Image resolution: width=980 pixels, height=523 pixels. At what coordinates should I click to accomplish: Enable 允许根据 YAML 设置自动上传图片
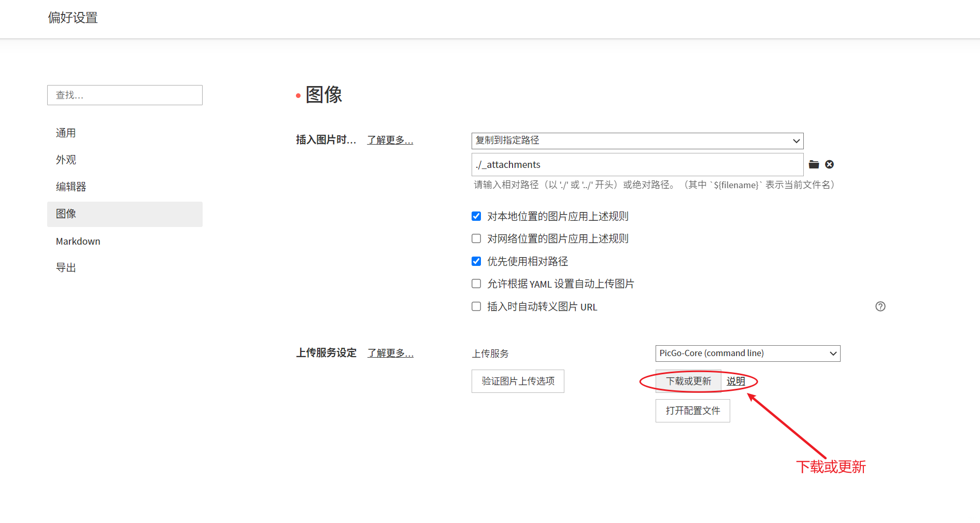point(476,284)
